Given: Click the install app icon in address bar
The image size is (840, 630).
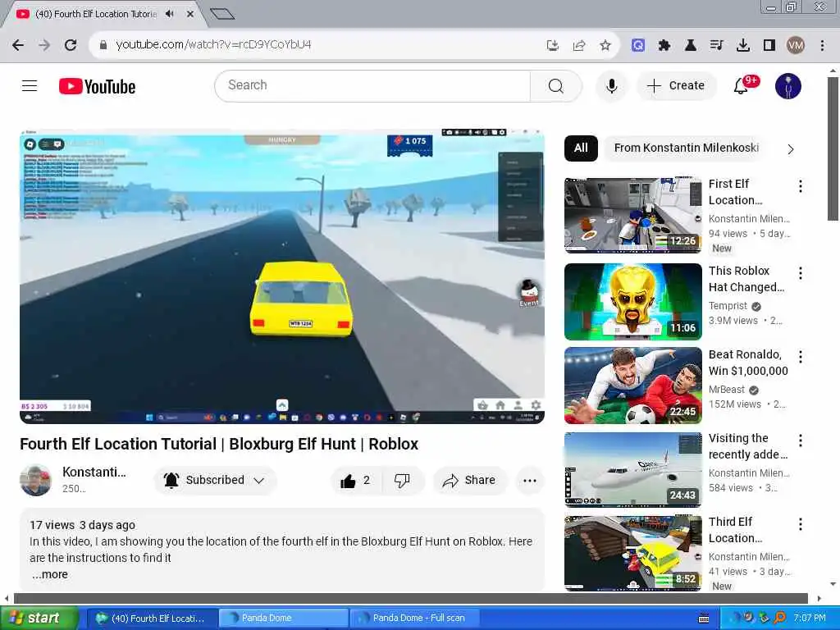Looking at the screenshot, I should pyautogui.click(x=553, y=45).
